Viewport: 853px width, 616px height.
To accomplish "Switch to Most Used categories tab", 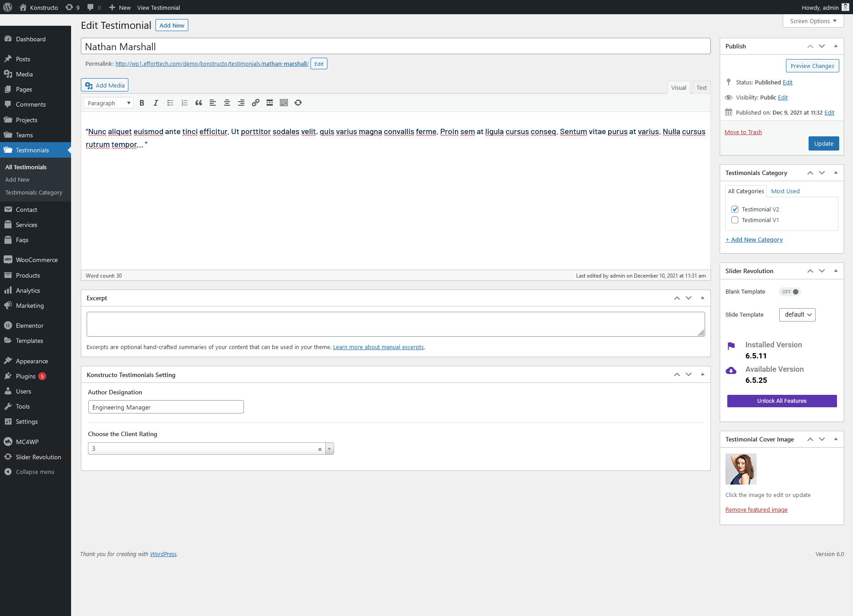I will tap(785, 191).
